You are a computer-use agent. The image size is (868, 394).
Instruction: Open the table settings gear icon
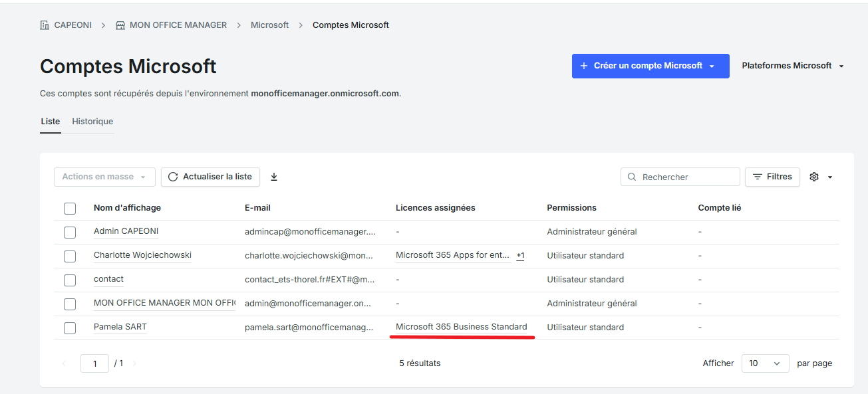click(814, 177)
